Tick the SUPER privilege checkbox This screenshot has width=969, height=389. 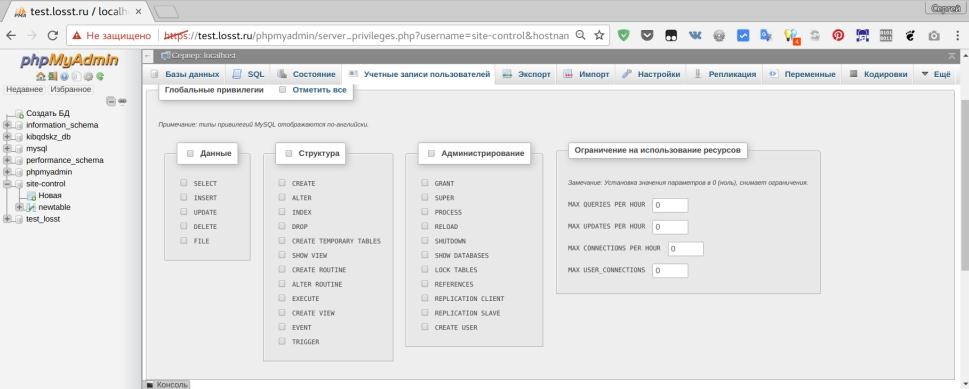coord(425,197)
